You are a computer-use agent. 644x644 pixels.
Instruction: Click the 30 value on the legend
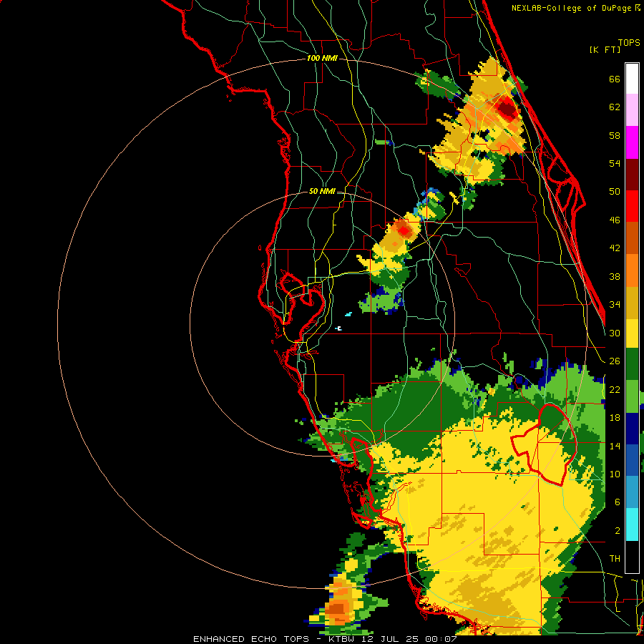coord(615,333)
